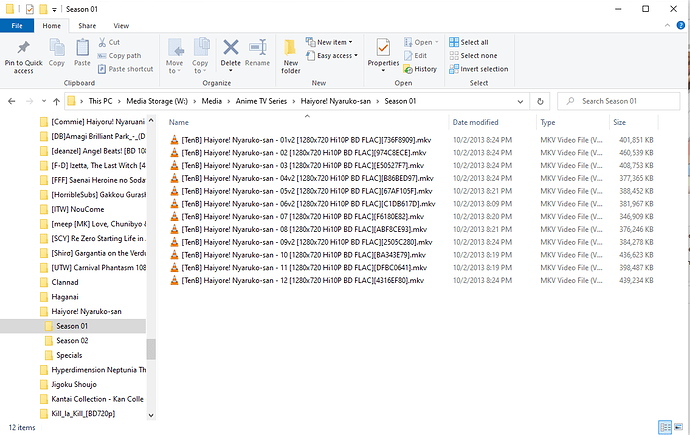Select Haganai folder in tree

click(x=65, y=297)
